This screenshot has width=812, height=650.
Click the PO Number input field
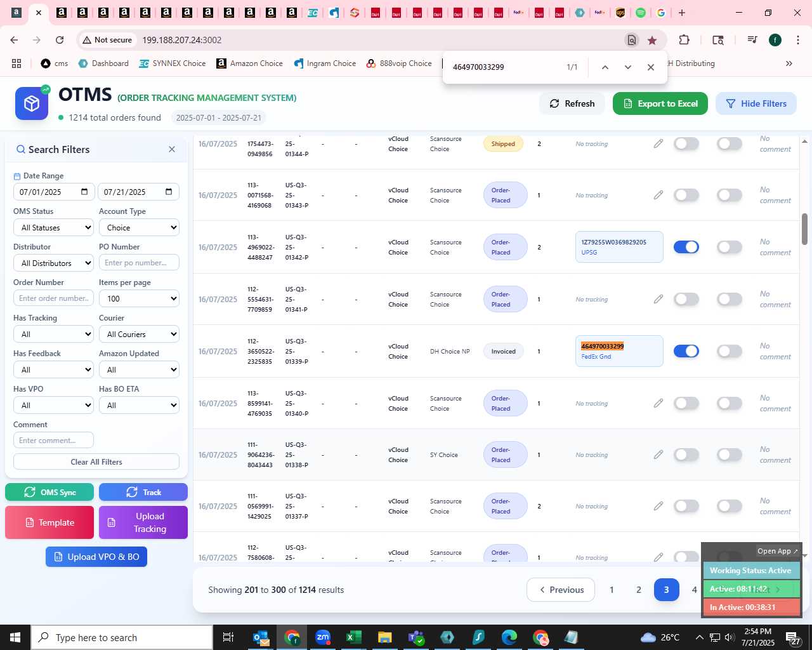pyautogui.click(x=139, y=263)
